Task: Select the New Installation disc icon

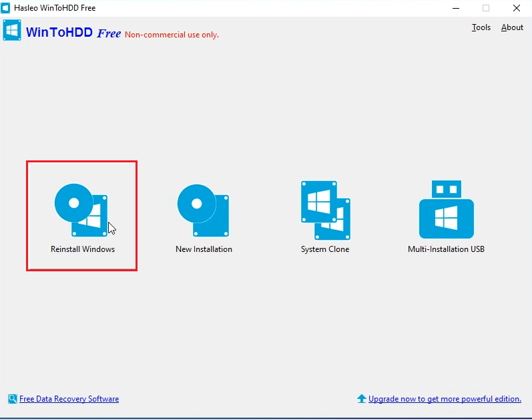Action: [x=203, y=211]
